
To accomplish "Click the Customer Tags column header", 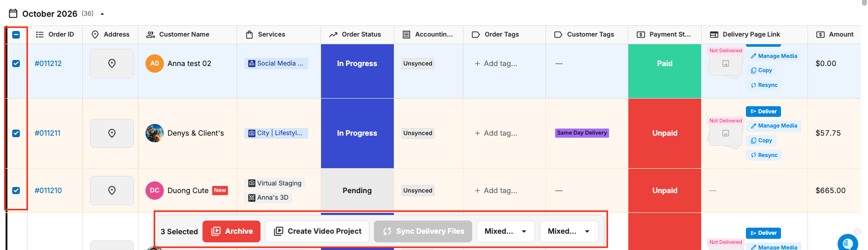I will coord(587,35).
